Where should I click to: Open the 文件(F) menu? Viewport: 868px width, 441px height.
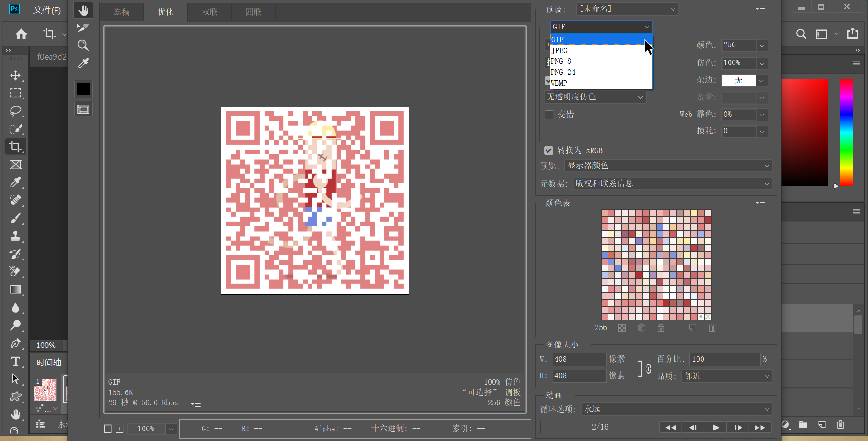47,10
